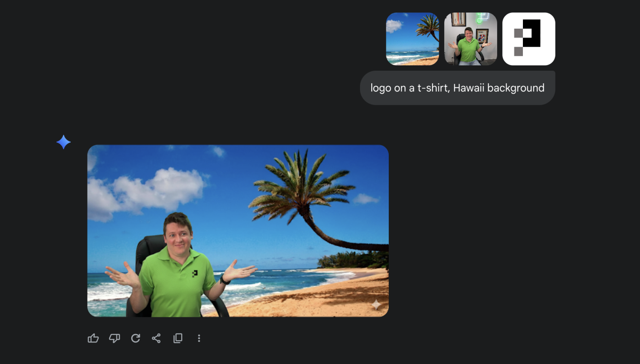Share the response via share icon

coord(156,338)
